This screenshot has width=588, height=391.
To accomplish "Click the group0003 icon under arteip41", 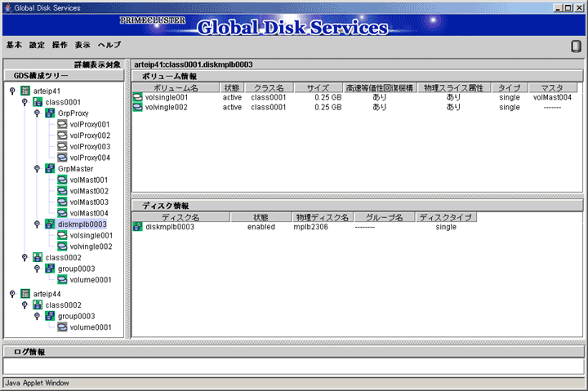I will point(50,269).
